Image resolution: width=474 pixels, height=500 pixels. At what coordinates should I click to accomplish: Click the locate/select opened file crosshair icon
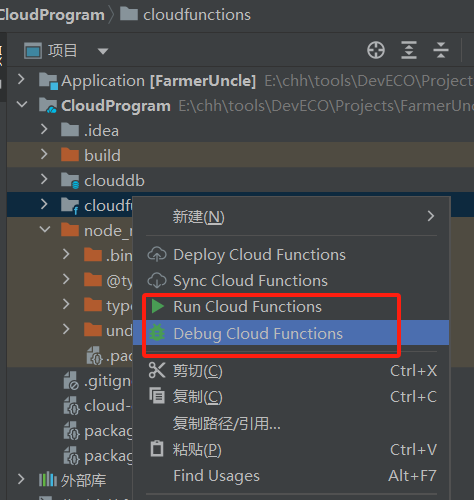376,51
